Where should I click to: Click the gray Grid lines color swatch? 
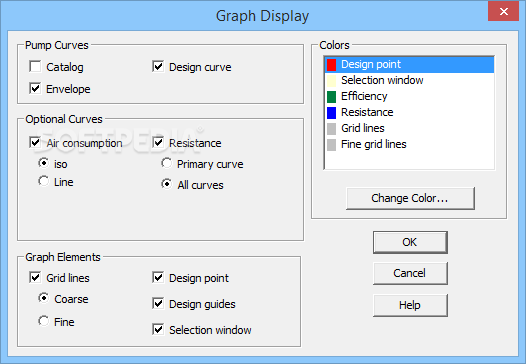[331, 129]
